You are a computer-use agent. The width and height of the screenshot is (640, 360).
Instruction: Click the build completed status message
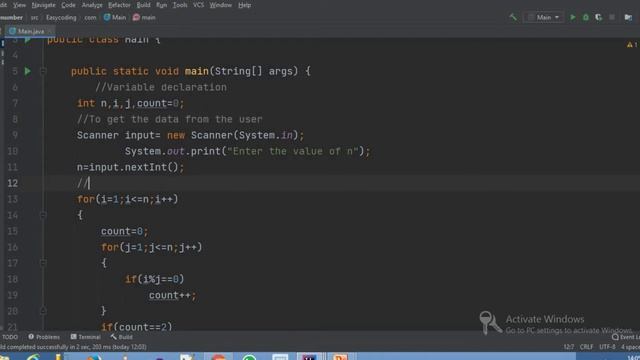coord(73,347)
